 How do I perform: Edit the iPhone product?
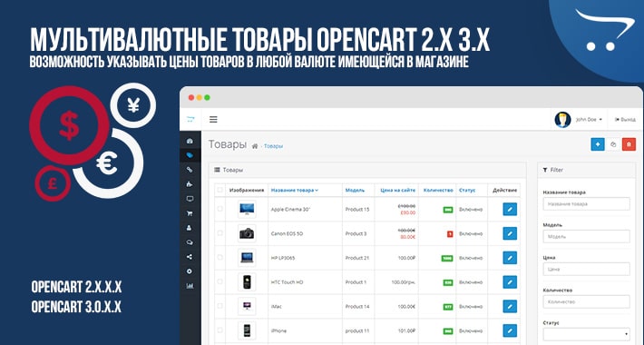(510, 330)
